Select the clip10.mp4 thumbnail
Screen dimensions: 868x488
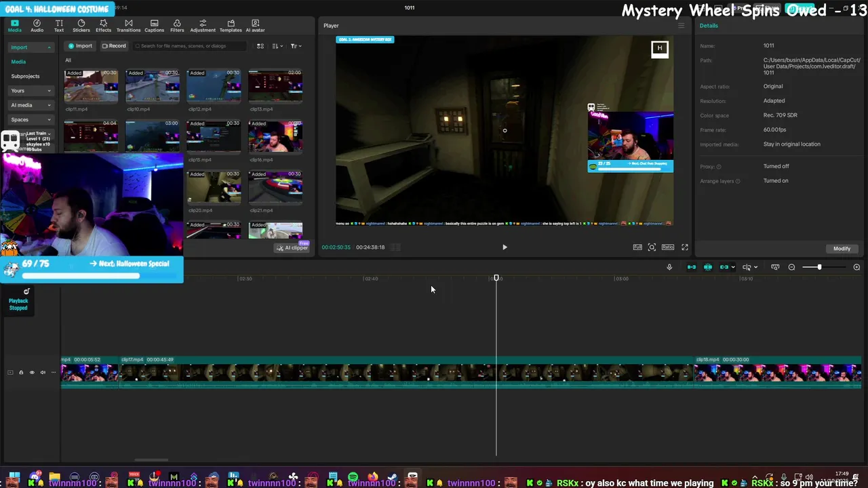pyautogui.click(x=153, y=86)
